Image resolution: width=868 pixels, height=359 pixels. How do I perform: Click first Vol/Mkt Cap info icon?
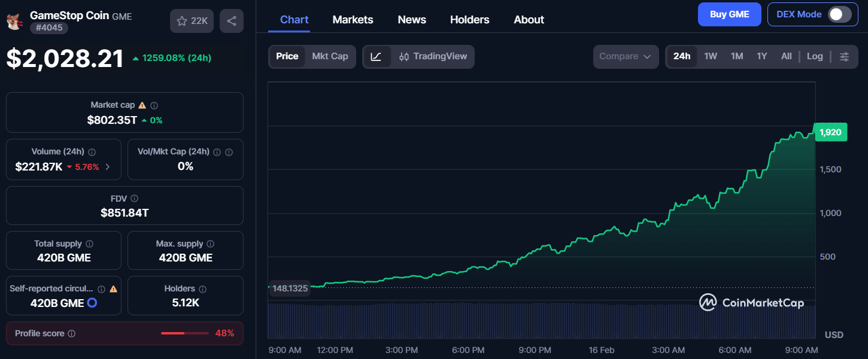(217, 152)
